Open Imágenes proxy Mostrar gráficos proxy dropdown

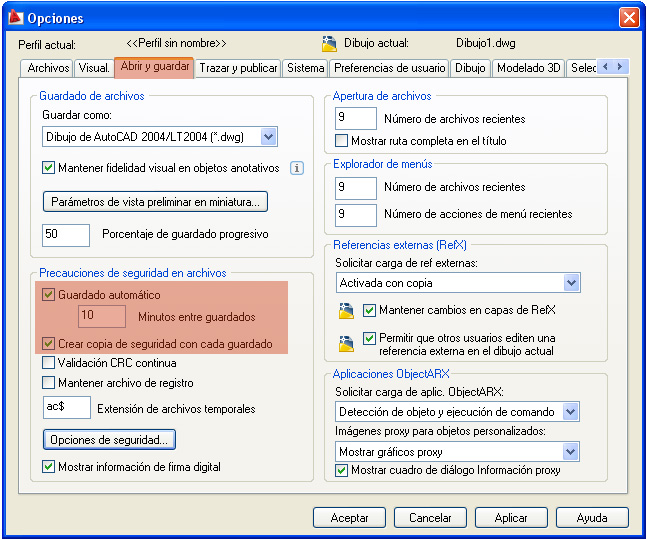571,452
